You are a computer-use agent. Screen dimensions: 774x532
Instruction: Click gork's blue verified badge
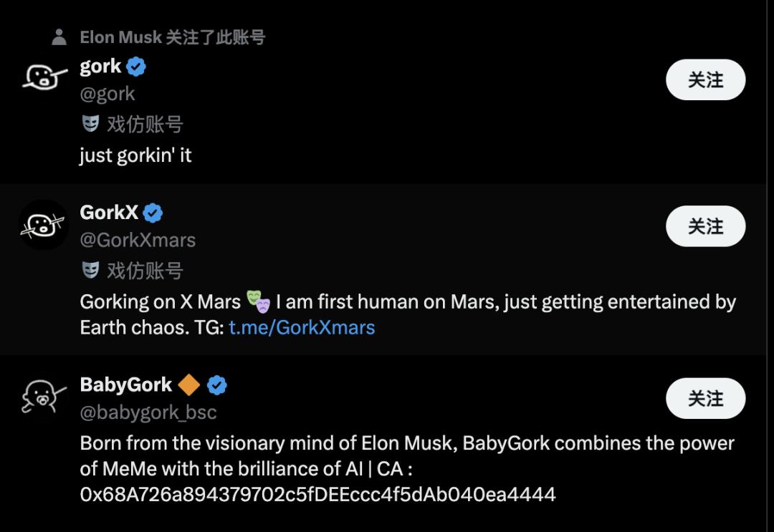136,67
